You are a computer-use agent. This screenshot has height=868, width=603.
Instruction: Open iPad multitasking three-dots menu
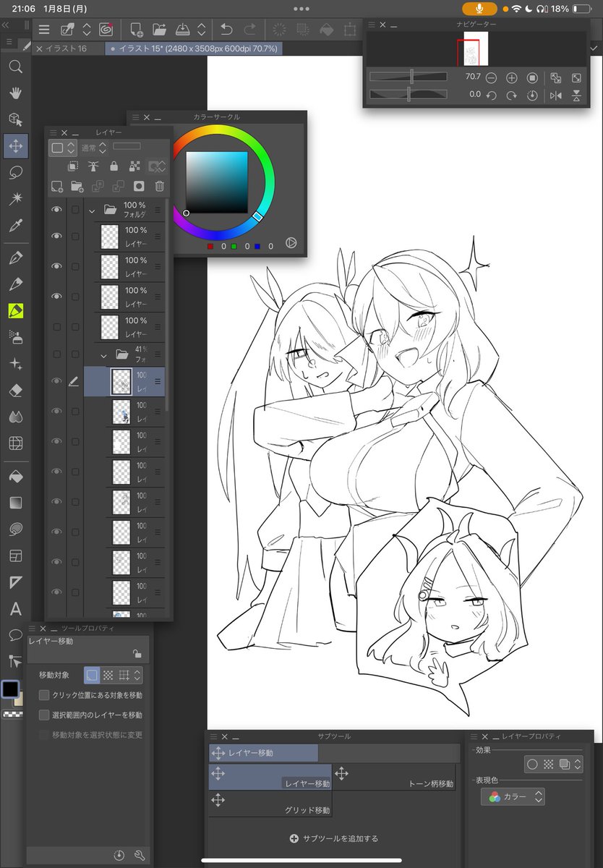(301, 8)
